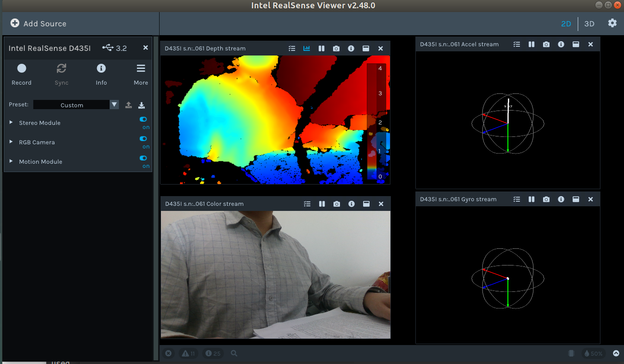Click the 50% usage indicator
Screen dimensions: 624x364
[593, 353]
